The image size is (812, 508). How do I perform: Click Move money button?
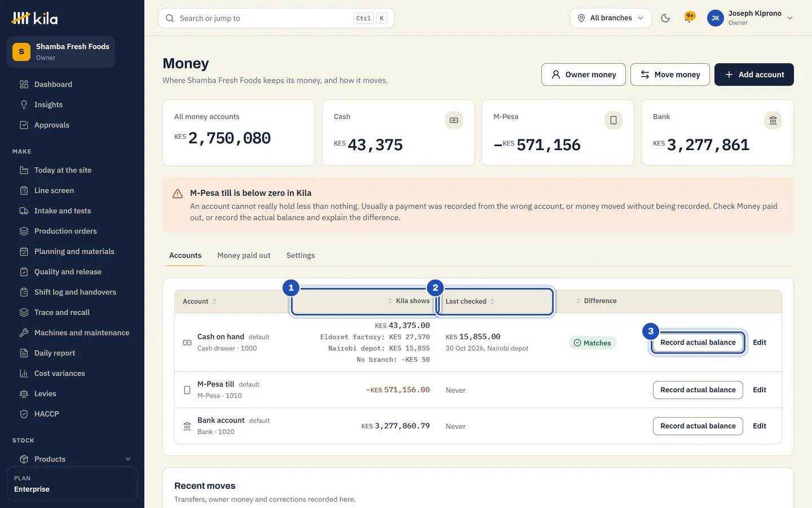pos(670,75)
